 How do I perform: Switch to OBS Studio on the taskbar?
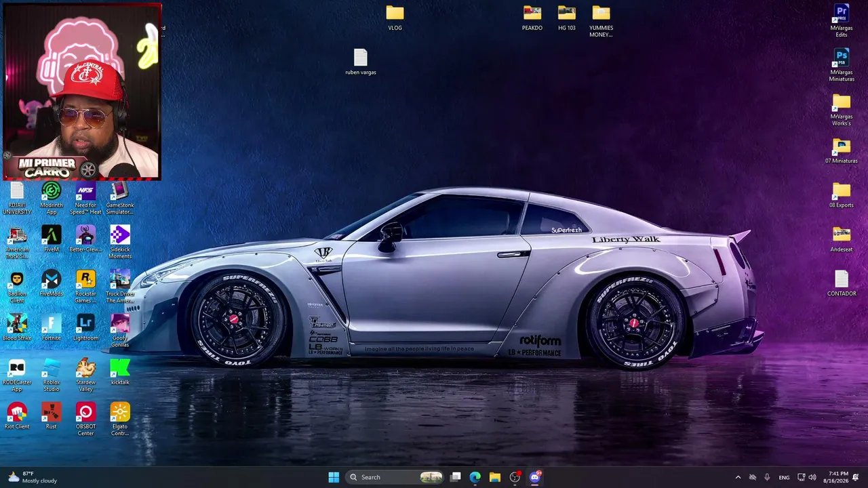pos(515,477)
